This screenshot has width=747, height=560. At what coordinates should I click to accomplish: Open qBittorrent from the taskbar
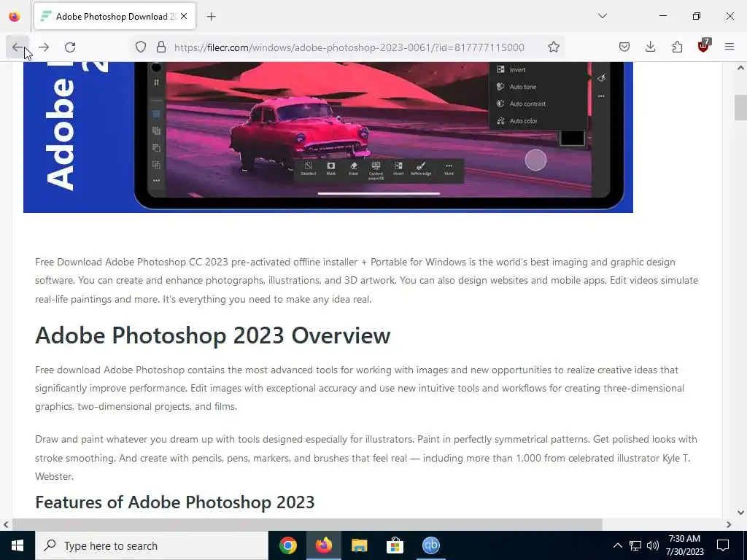pyautogui.click(x=430, y=545)
